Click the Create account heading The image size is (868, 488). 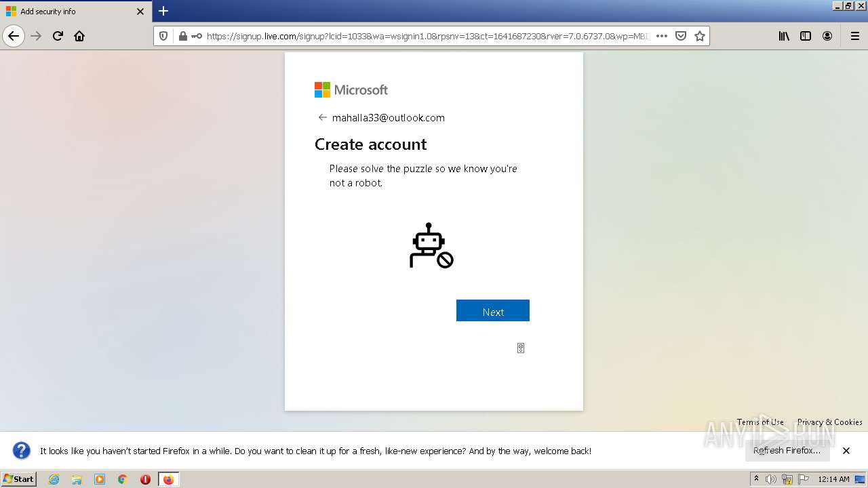click(371, 144)
